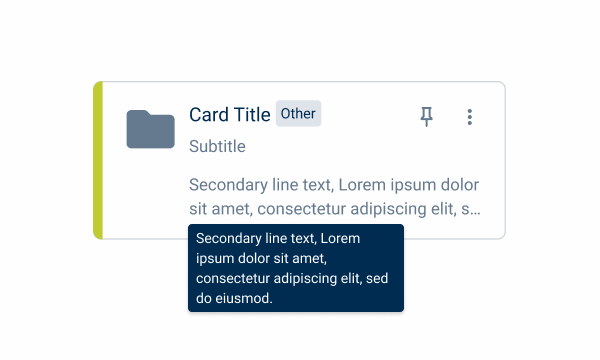Click tooltip line "ipsum dolor sit amet,"
Image resolution: width=600 pixels, height=360 pixels.
(x=261, y=258)
